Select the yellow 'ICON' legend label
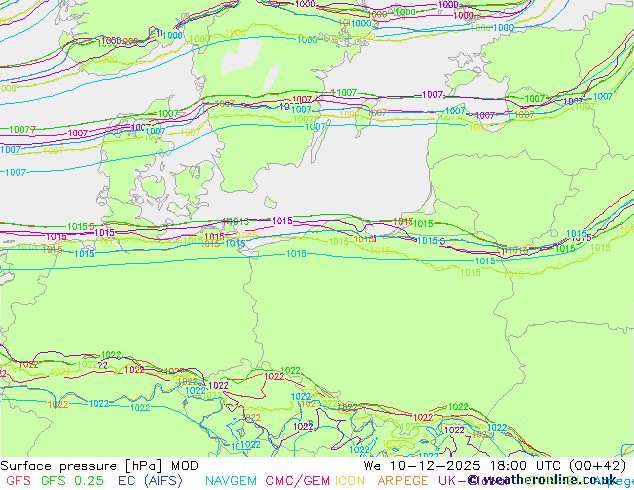634x490 pixels. click(x=350, y=481)
